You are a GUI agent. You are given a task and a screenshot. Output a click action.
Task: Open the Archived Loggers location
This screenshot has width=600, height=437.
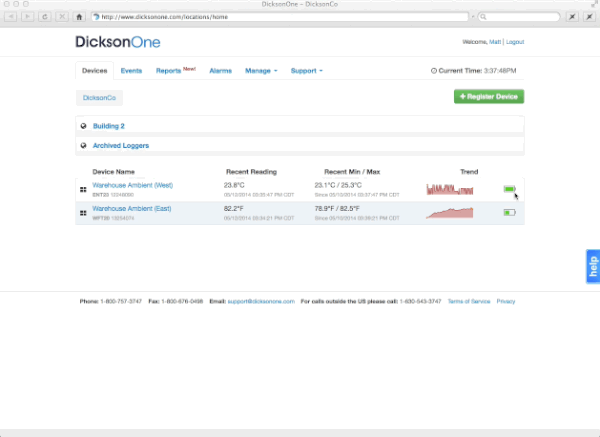pos(121,145)
